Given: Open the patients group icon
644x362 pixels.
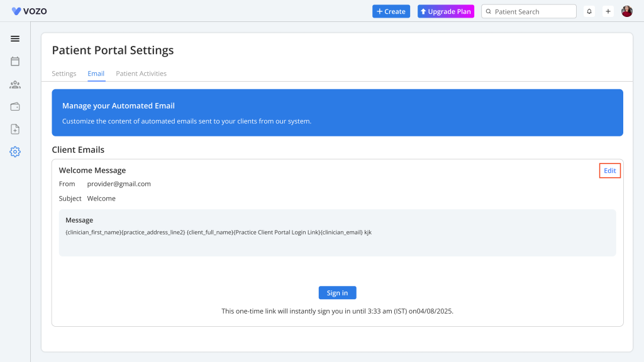Looking at the screenshot, I should [x=15, y=85].
